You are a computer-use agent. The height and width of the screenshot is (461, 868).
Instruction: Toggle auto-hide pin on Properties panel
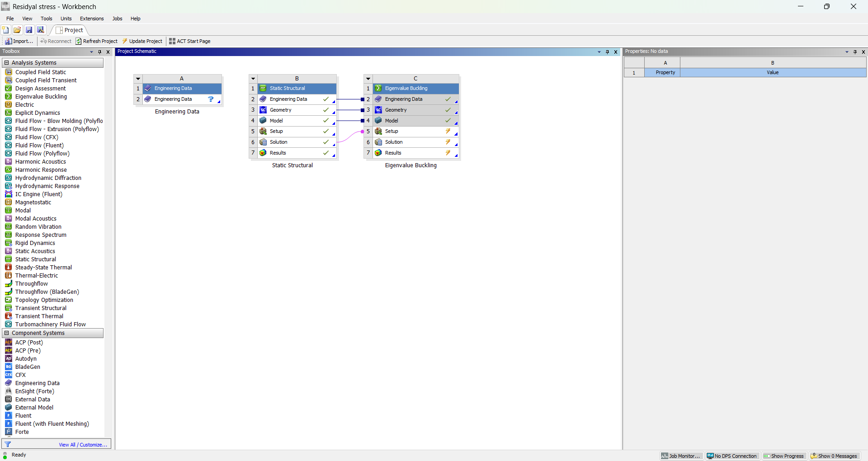pos(855,52)
